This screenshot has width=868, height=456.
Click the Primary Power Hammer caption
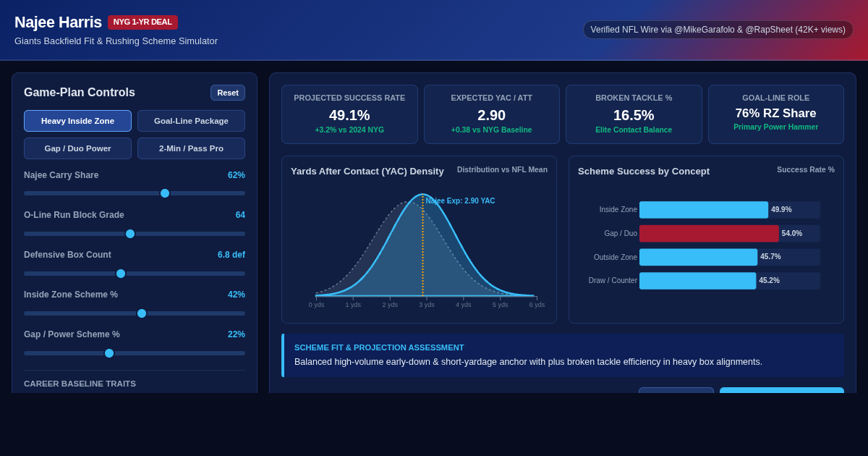pos(776,127)
